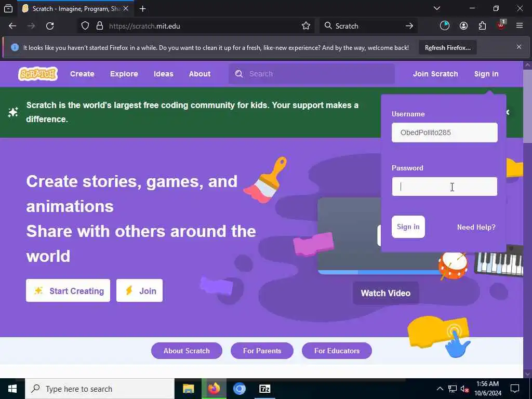
Task: Click the Scratch logo in the navigation bar
Action: tap(38, 74)
